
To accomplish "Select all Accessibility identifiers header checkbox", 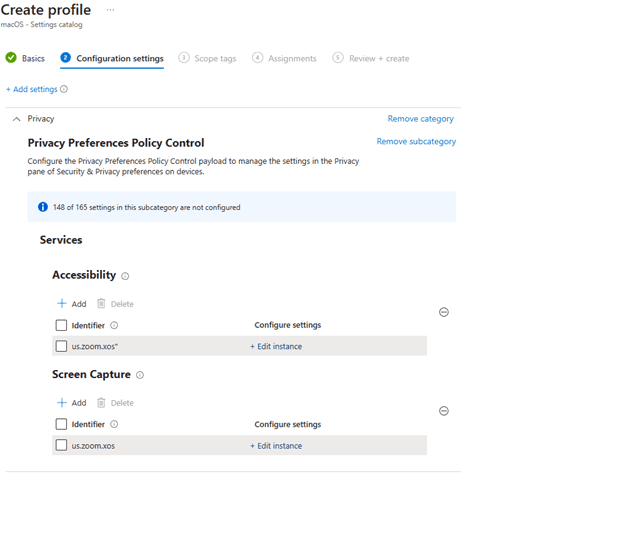I will coord(61,325).
